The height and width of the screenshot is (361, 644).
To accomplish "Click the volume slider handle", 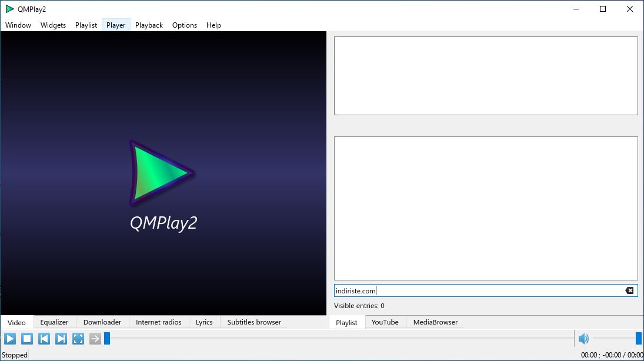I will coord(638,339).
